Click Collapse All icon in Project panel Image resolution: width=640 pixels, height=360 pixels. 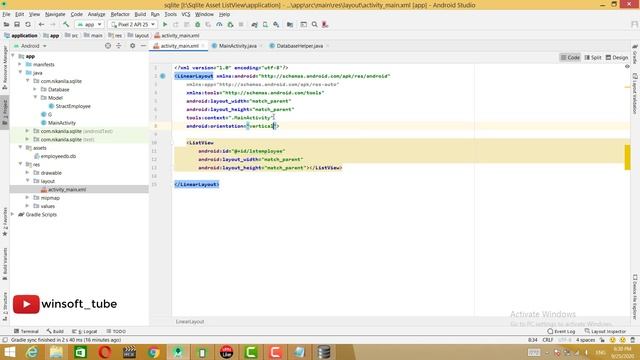119,46
